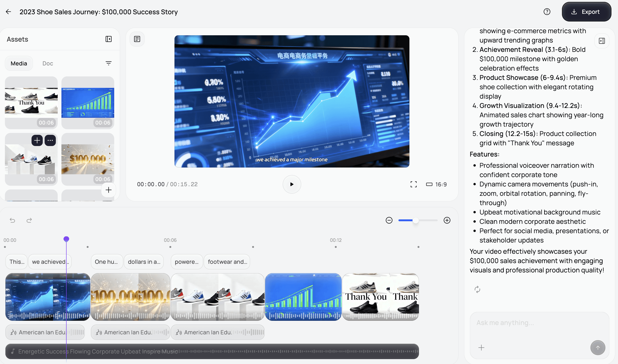618x364 pixels.
Task: Undo the last edit
Action: [12, 220]
